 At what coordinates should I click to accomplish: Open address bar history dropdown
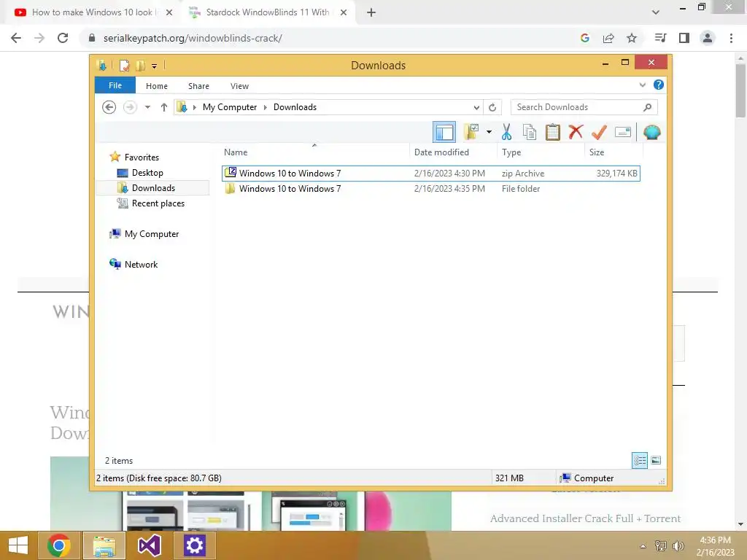tap(476, 108)
